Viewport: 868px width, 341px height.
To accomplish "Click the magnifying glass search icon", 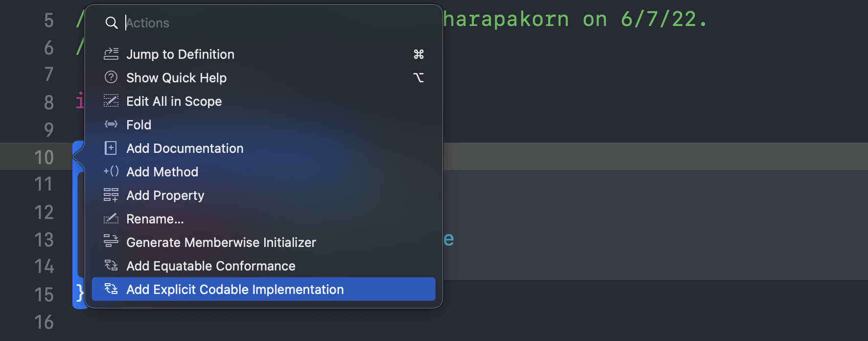I will [x=112, y=23].
